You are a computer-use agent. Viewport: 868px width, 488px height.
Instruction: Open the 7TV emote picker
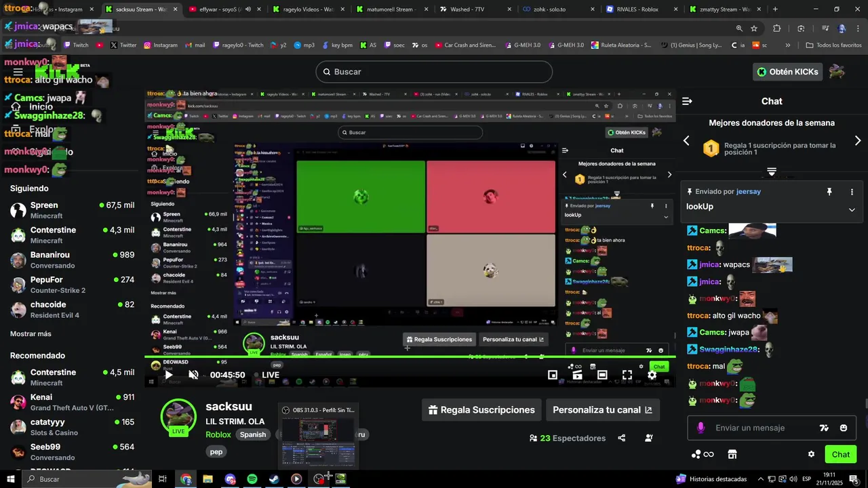pyautogui.click(x=824, y=428)
